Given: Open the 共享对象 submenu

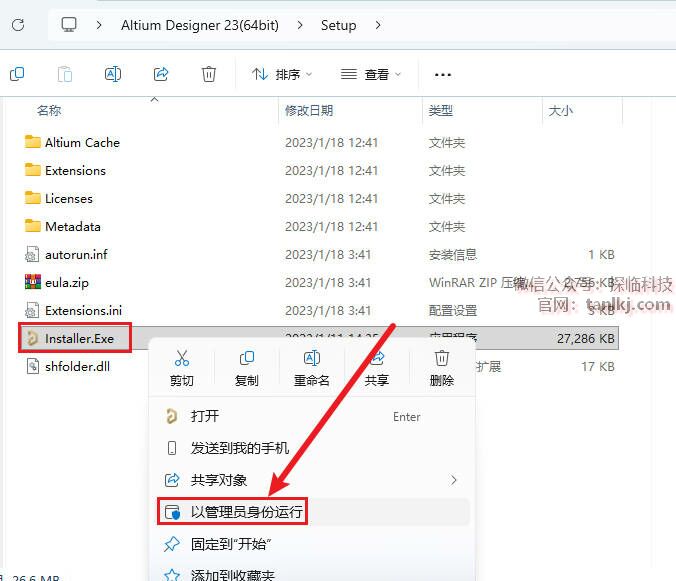Looking at the screenshot, I should [312, 480].
